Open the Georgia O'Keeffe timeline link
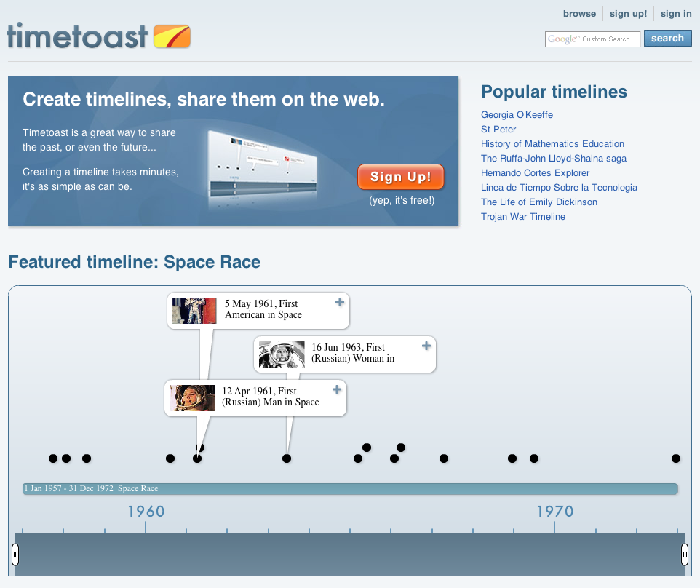This screenshot has height=588, width=700. 517,115
